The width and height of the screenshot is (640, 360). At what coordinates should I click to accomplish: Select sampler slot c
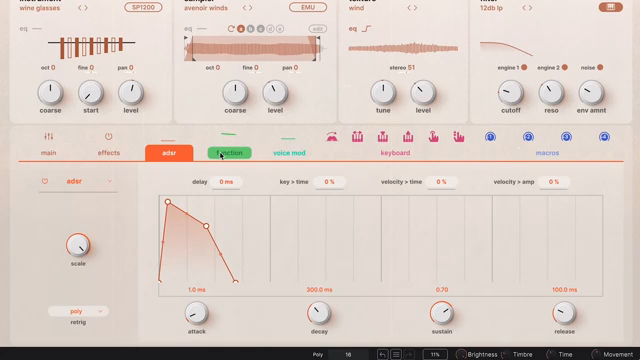click(x=260, y=29)
